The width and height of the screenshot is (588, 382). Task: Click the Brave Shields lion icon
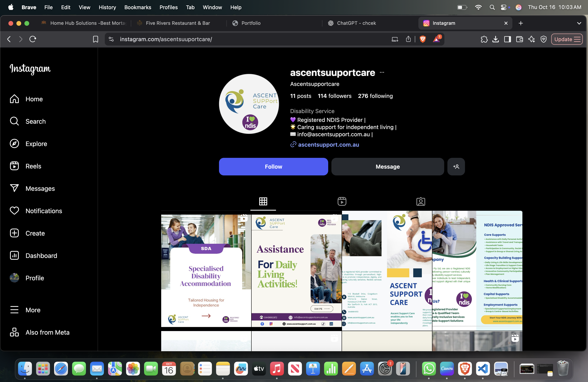423,39
